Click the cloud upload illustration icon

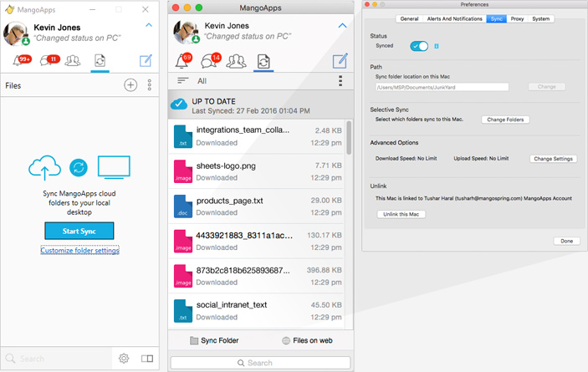click(44, 167)
